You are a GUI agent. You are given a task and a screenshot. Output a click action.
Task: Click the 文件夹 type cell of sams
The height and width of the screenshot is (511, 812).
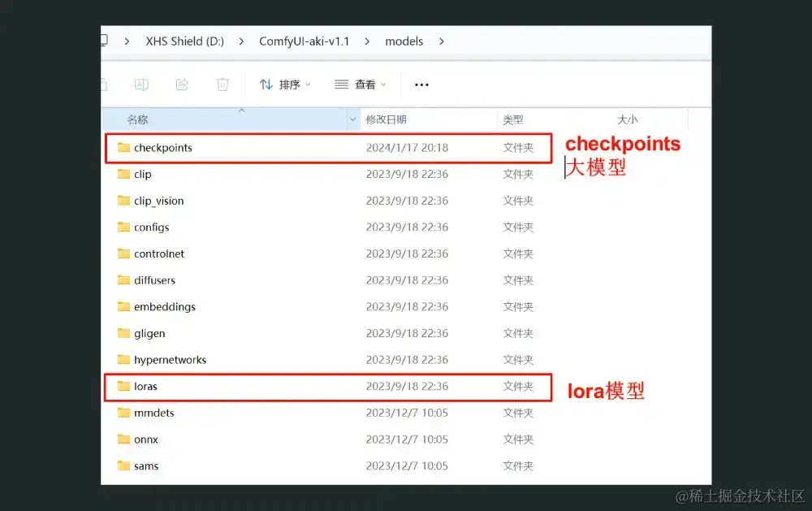pos(518,466)
